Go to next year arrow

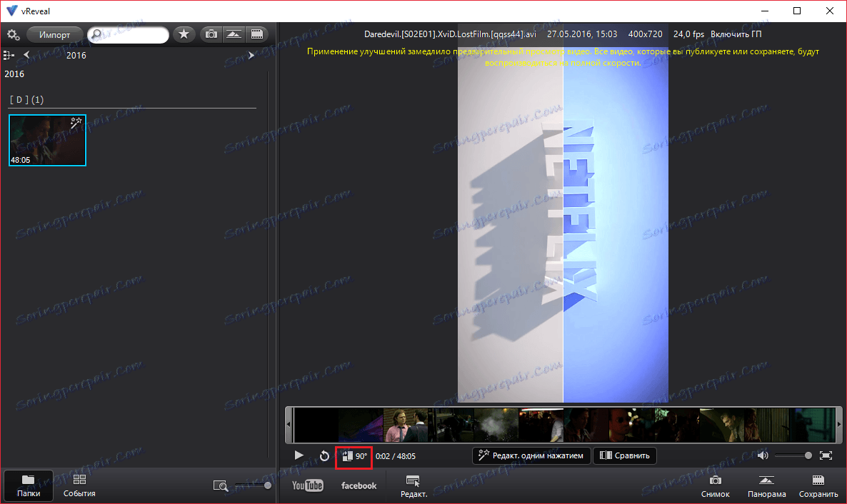click(x=251, y=55)
